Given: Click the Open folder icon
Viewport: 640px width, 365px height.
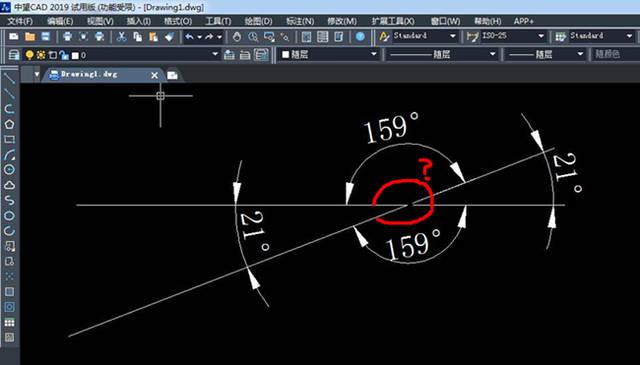Looking at the screenshot, I should pos(30,37).
